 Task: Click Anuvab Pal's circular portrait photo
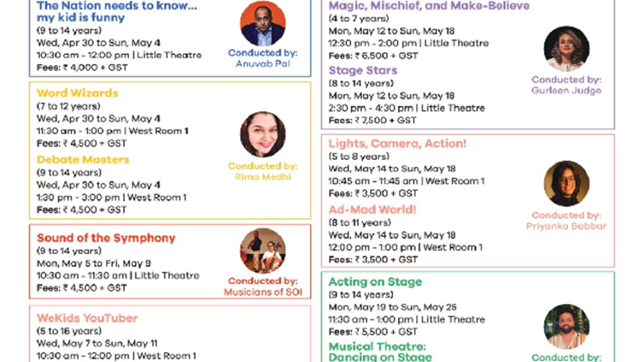(262, 24)
